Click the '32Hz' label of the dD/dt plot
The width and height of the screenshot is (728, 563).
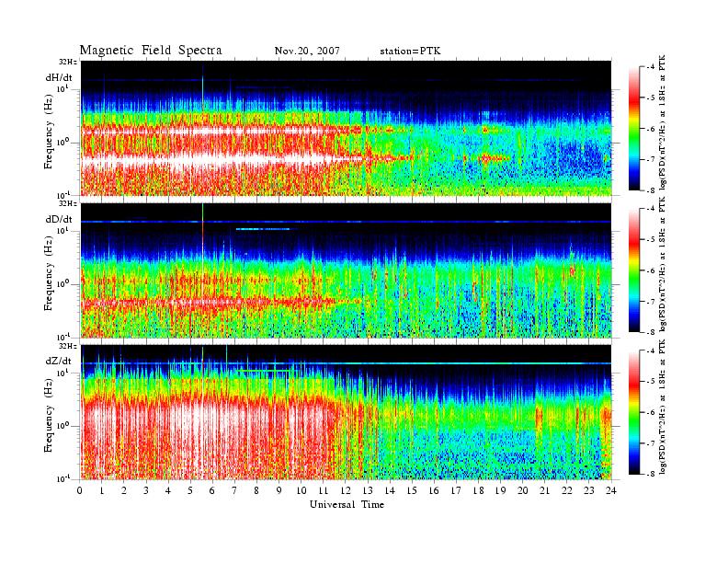click(68, 203)
